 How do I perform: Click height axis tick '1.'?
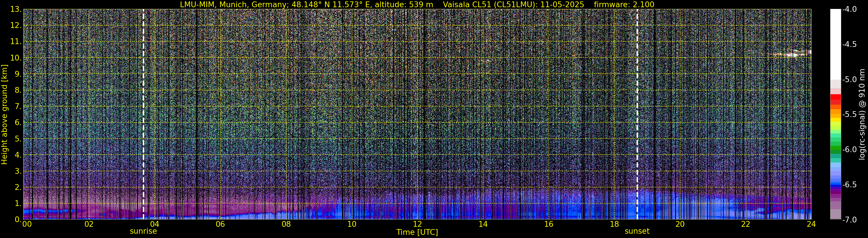tap(18, 203)
